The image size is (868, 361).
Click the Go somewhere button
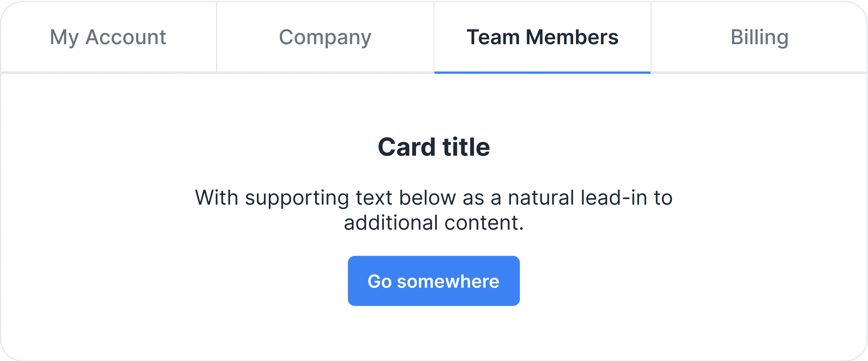[x=434, y=281]
